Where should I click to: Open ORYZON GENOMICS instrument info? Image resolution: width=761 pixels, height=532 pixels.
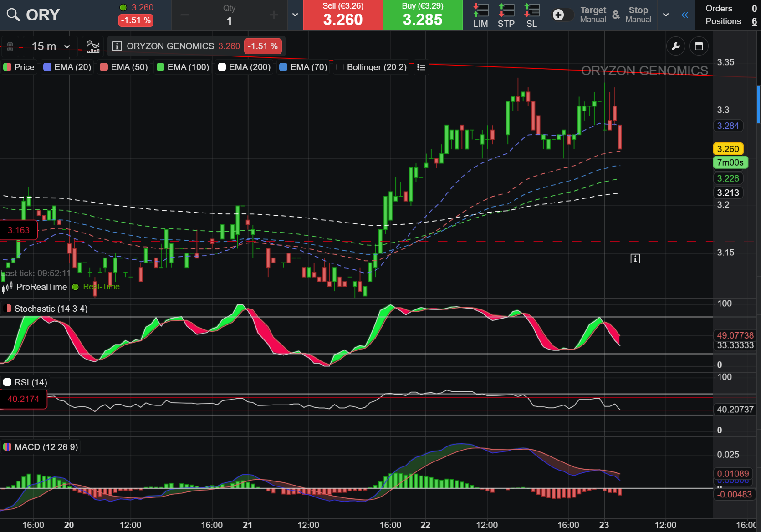point(117,46)
